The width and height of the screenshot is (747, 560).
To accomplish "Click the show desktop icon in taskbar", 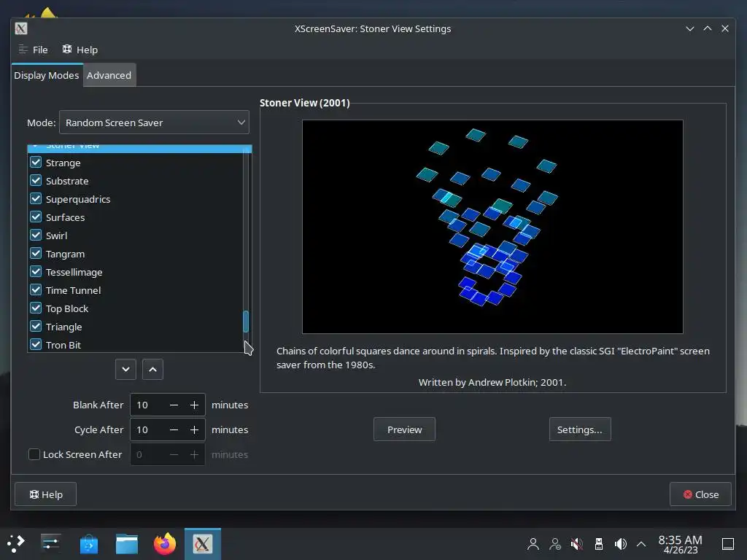I will tap(727, 543).
